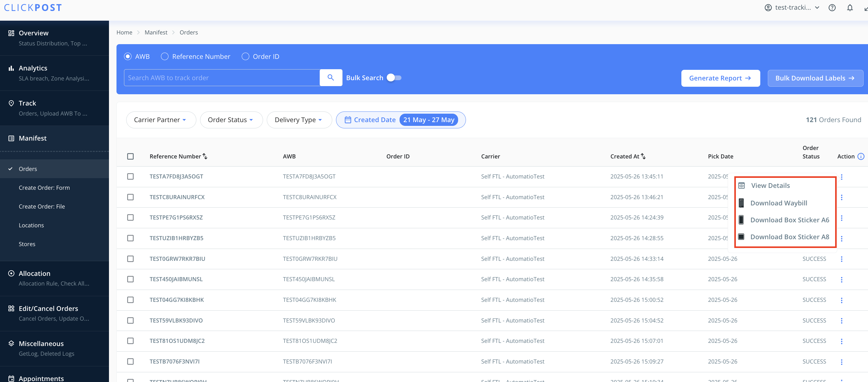The image size is (868, 382).
Task: Click the Analytics bar chart icon
Action: (11, 68)
